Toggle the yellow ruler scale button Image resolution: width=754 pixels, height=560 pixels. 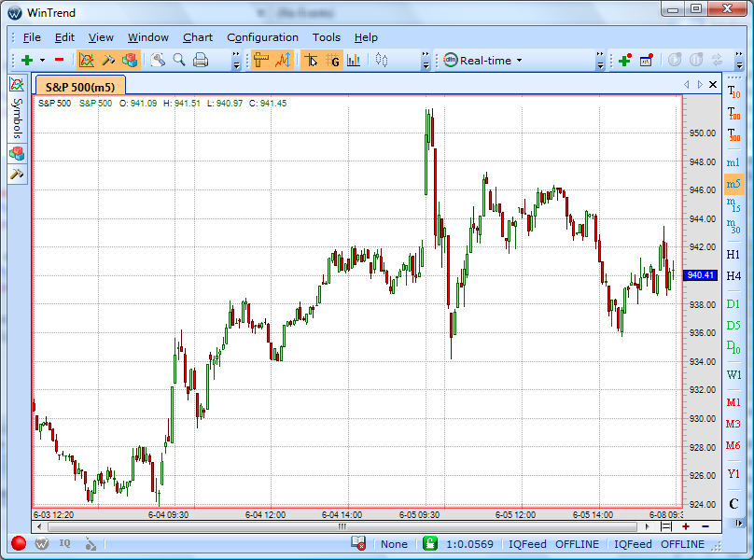[260, 60]
